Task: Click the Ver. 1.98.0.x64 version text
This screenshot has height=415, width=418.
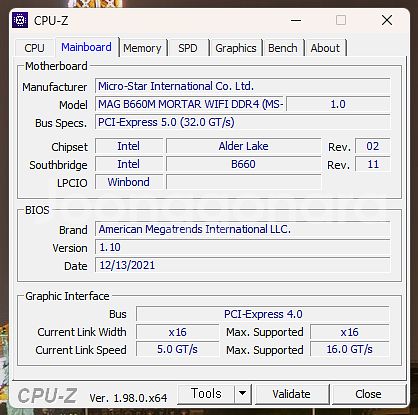Action: 128,398
